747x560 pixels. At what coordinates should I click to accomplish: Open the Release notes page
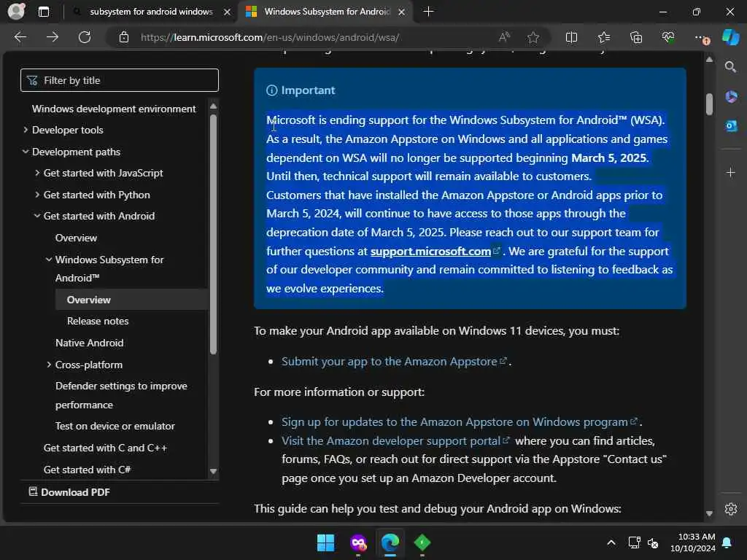pos(98,321)
